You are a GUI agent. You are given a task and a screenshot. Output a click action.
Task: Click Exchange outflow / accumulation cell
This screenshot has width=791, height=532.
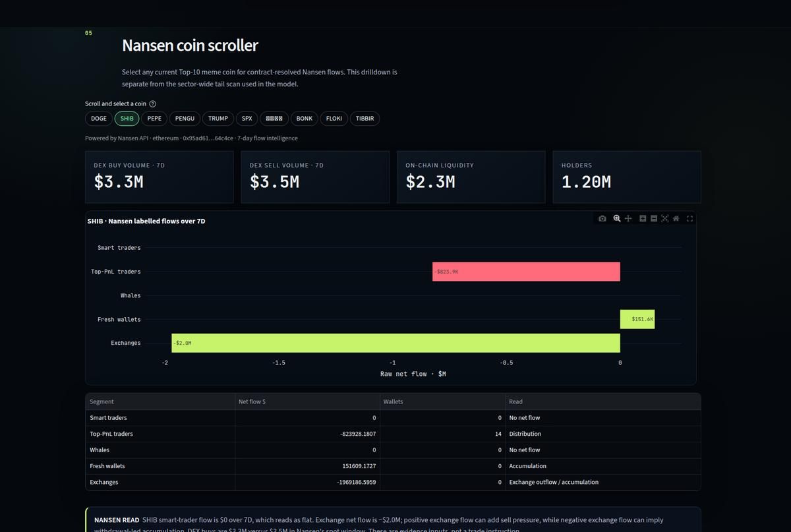click(x=603, y=482)
